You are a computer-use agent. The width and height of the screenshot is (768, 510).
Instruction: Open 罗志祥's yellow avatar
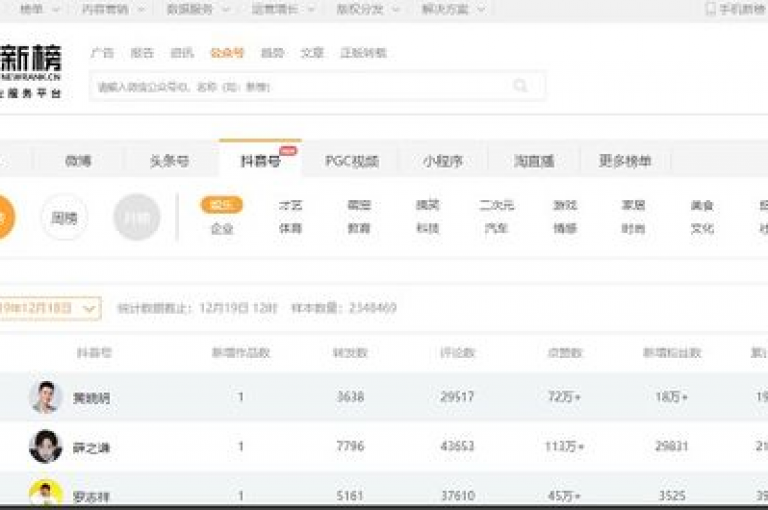click(x=46, y=494)
